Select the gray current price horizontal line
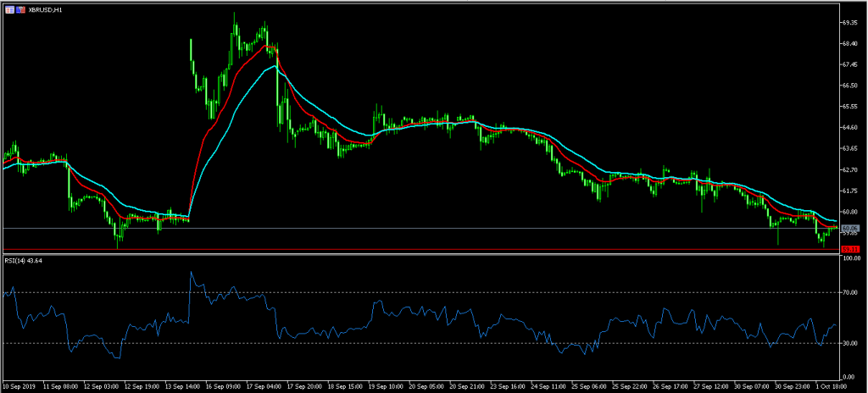 (424, 228)
